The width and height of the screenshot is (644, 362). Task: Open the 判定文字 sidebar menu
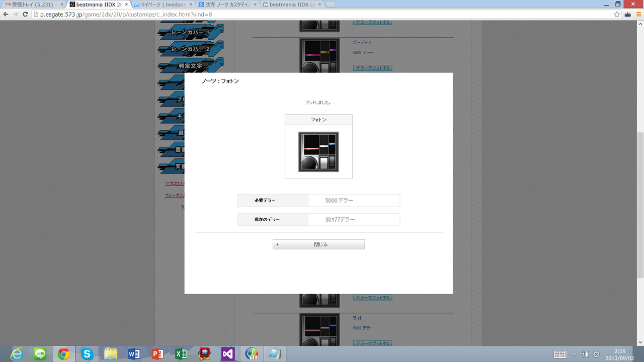190,66
